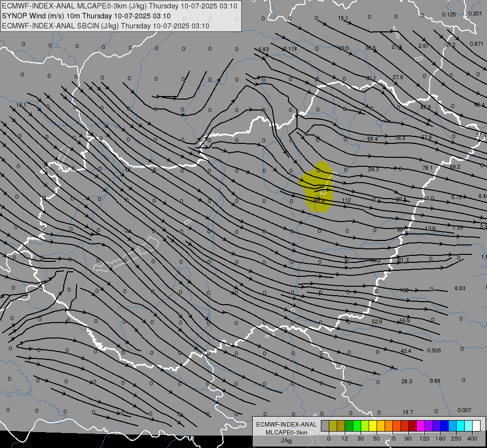Viewport: 487px width, 448px height.
Task: Choose the white swatch at the legend end
Action: (477, 426)
